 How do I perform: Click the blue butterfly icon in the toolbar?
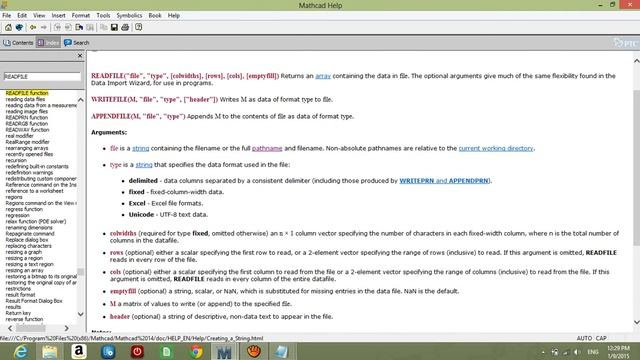[x=19, y=27]
